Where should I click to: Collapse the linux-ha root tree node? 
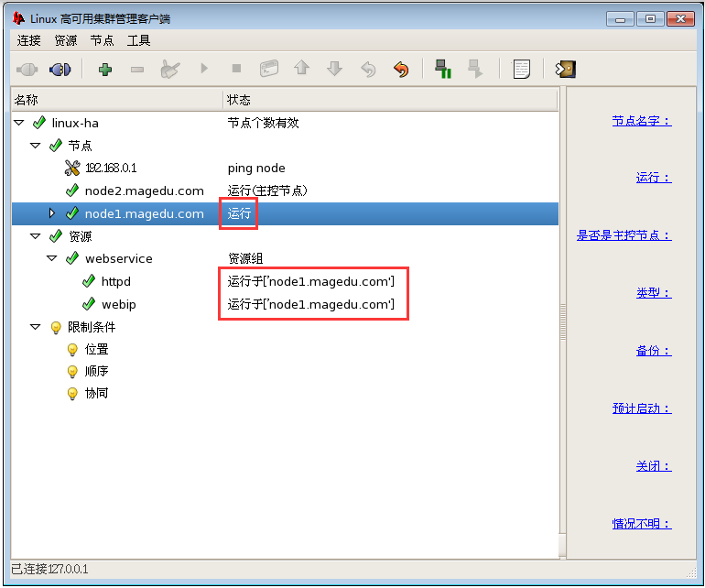[19, 123]
